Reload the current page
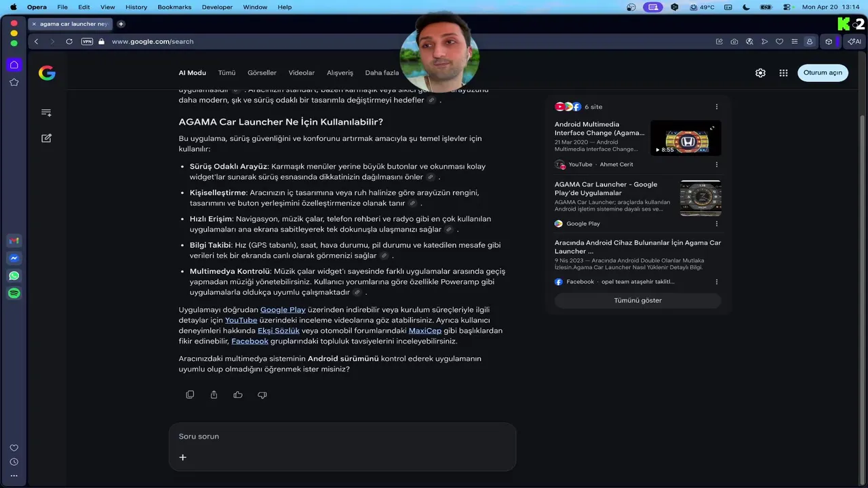Screen dimensions: 868x488 69,41
